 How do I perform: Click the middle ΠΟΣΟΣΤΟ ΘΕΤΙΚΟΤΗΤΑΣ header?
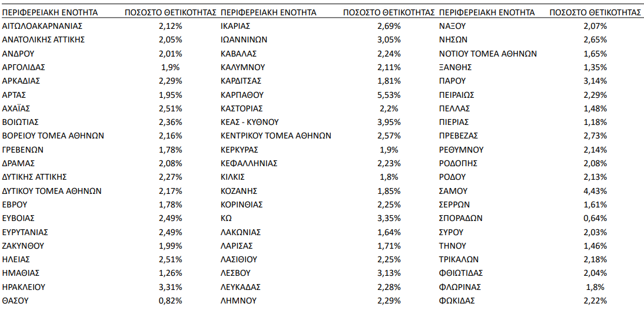[x=389, y=13]
